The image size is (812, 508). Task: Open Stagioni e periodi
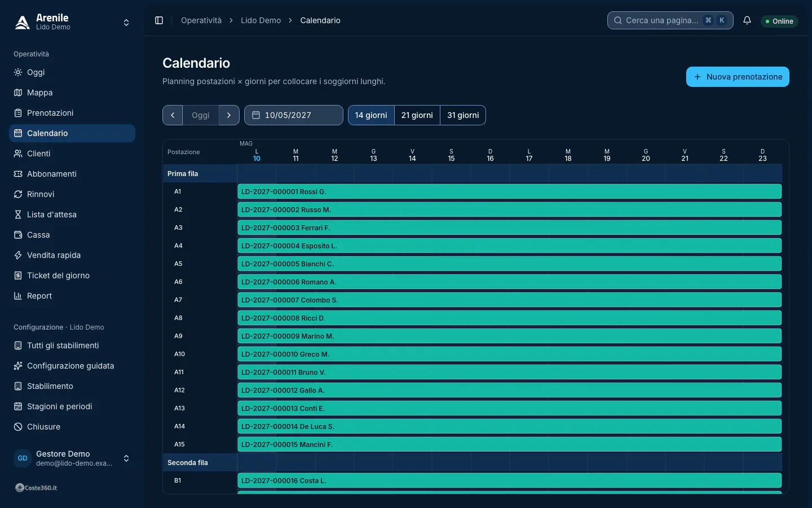pos(72,406)
